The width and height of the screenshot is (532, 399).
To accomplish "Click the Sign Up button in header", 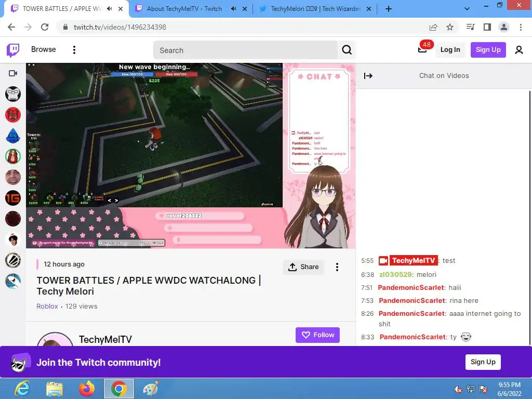I will pos(488,49).
